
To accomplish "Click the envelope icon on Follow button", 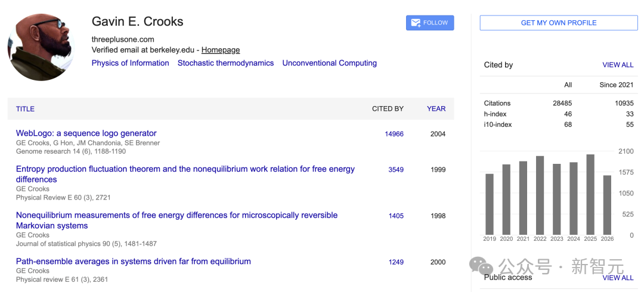I will tap(416, 23).
